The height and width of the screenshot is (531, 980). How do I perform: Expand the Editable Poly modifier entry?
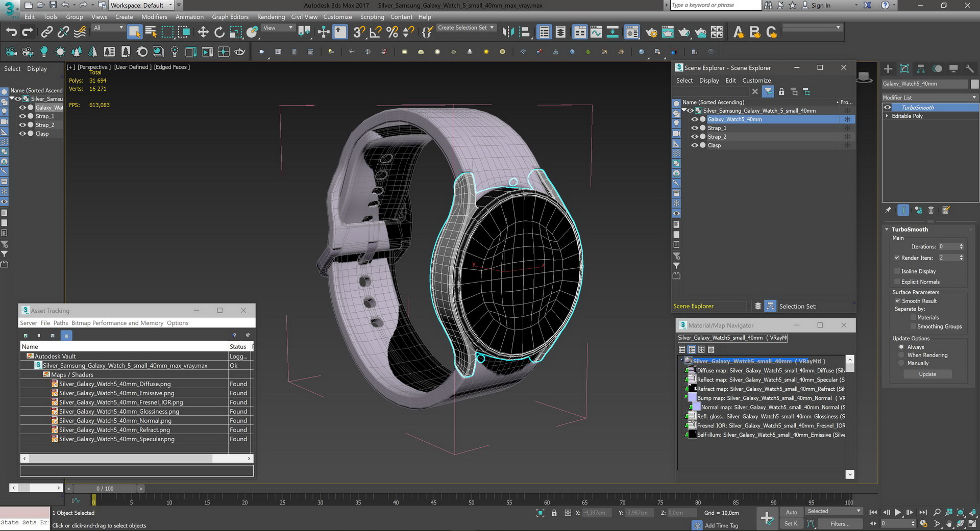(887, 116)
